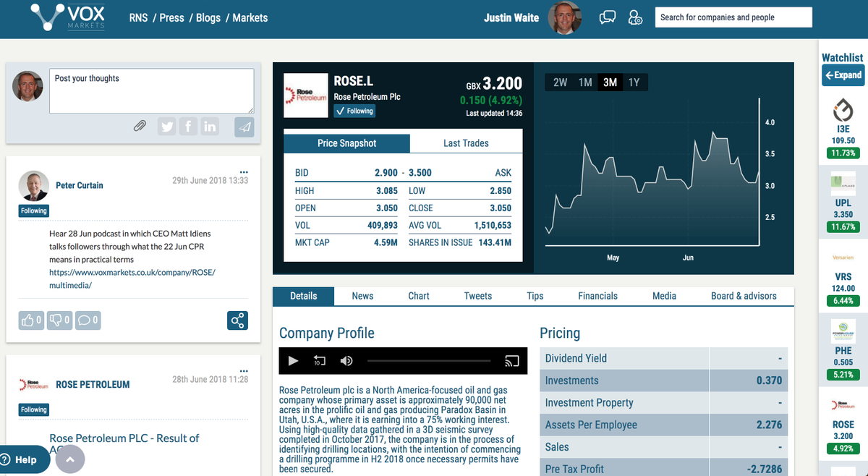Seek along the audio progress bar
Screen dimensions: 868x476
tap(430, 360)
